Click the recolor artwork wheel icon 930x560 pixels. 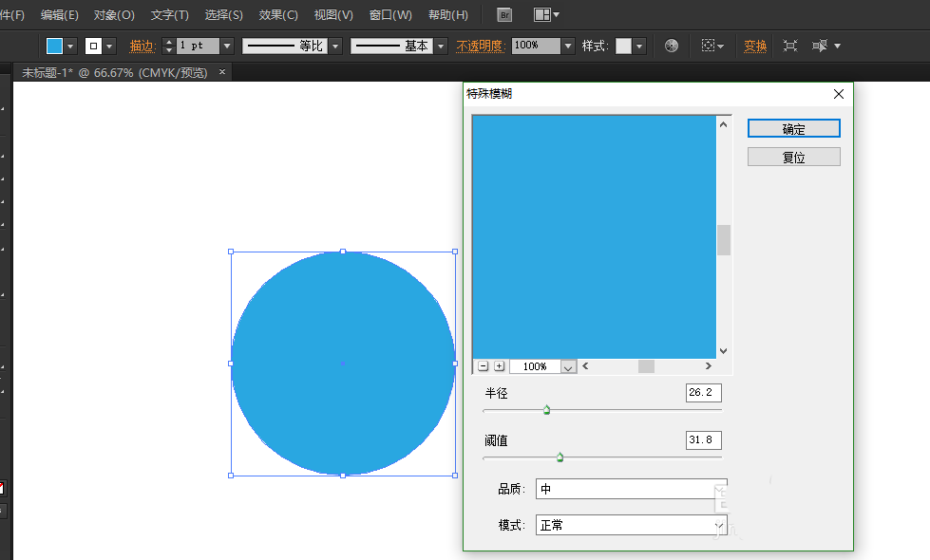pos(672,46)
